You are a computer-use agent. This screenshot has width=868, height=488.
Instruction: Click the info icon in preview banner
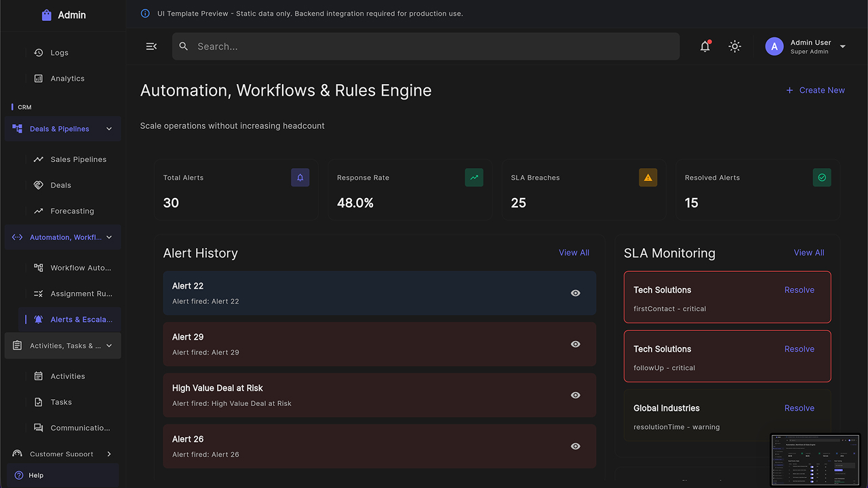pyautogui.click(x=145, y=14)
